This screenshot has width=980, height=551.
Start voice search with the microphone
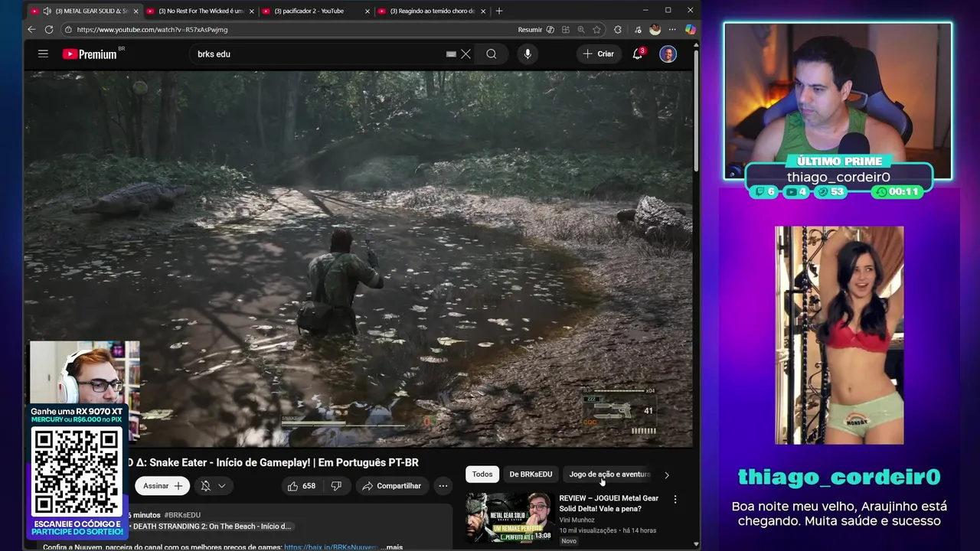(527, 54)
